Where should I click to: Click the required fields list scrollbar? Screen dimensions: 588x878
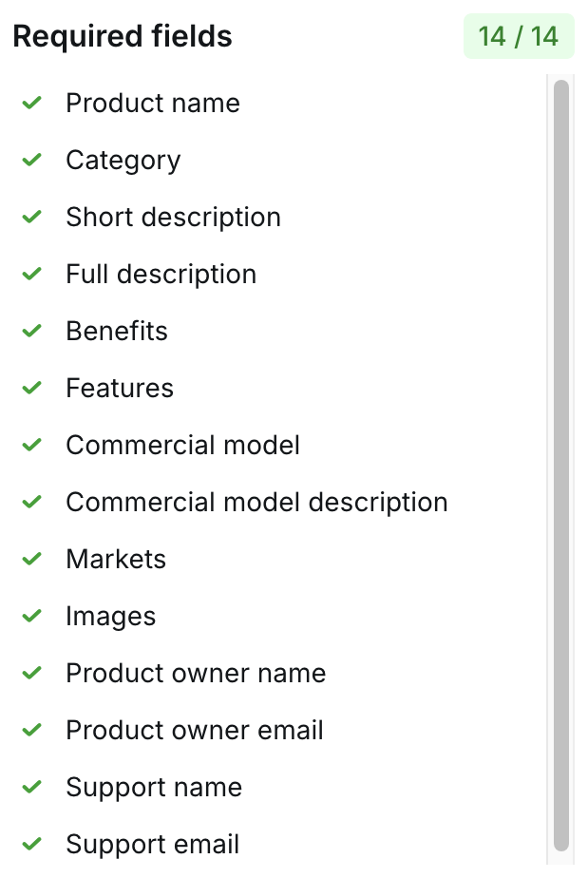coord(561,464)
